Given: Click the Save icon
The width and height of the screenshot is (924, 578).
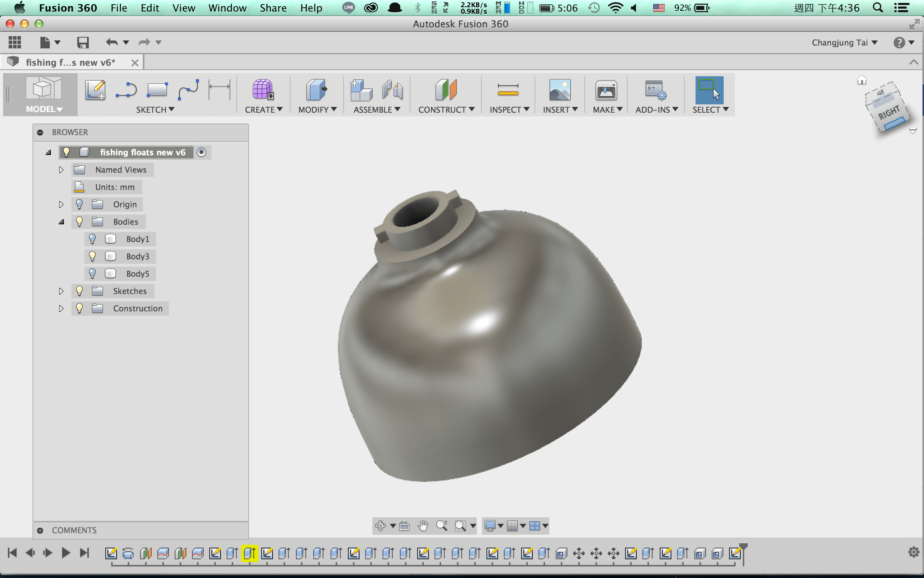Looking at the screenshot, I should point(83,42).
